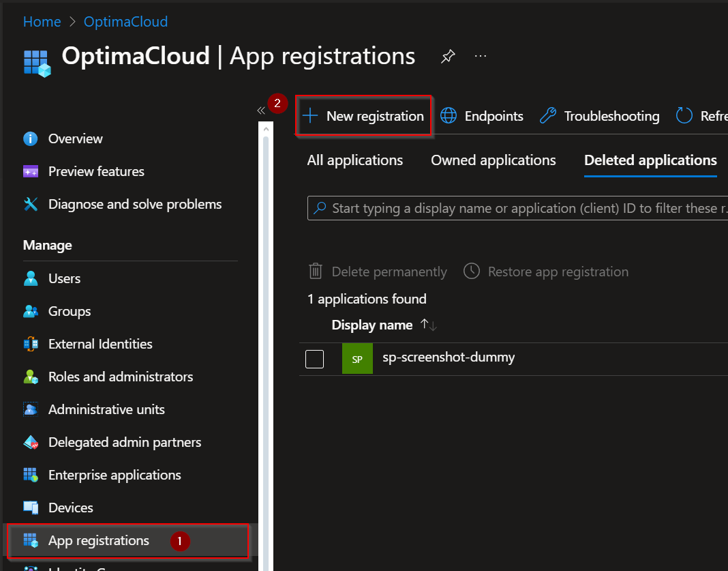Click the sidebar scrollbar up arrow
Screen dimensions: 728x571
point(266,129)
